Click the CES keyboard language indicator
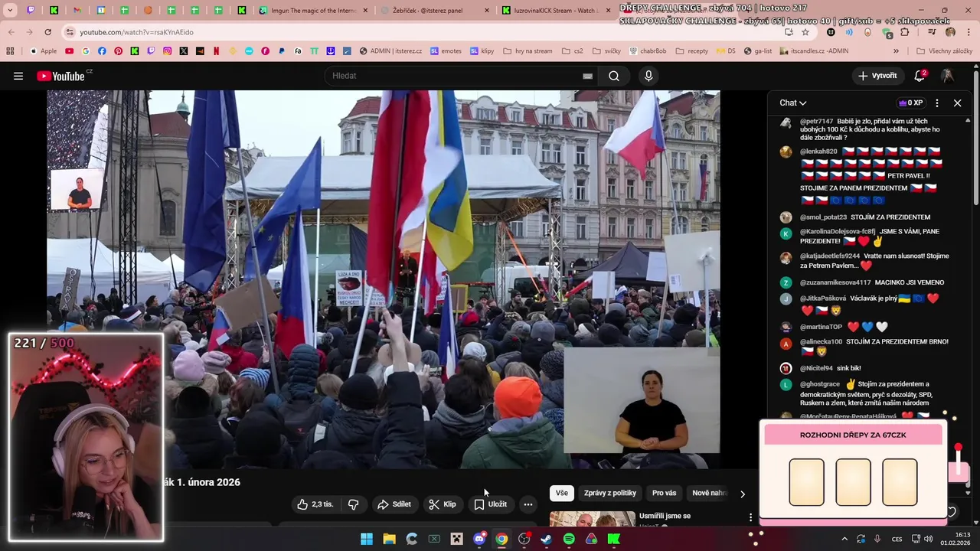This screenshot has height=551, width=980. pyautogui.click(x=897, y=539)
